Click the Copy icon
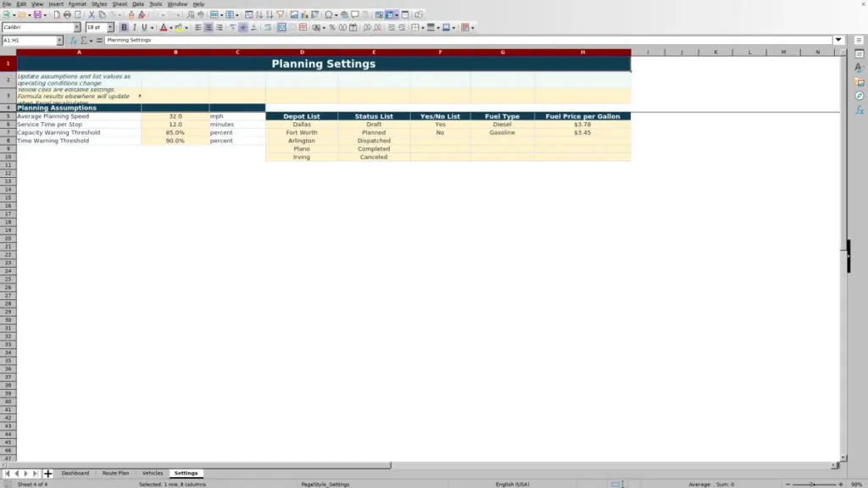The height and width of the screenshot is (488, 868). pyautogui.click(x=102, y=14)
